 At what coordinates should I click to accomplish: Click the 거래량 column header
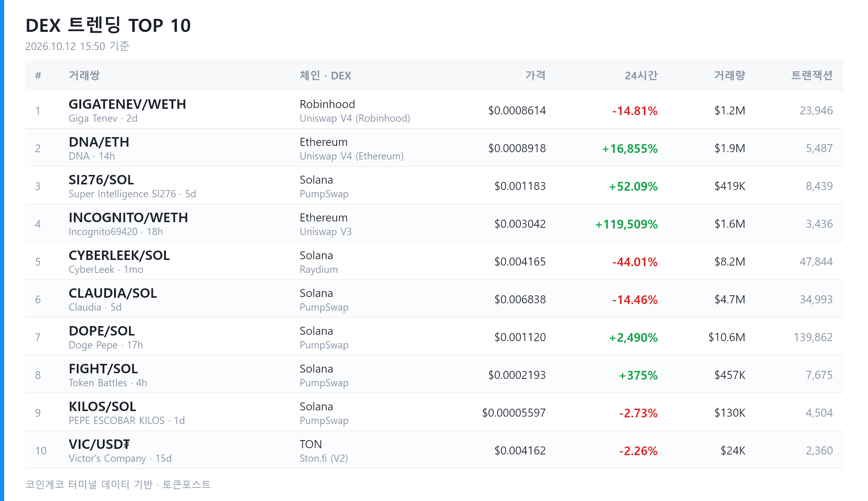[730, 75]
